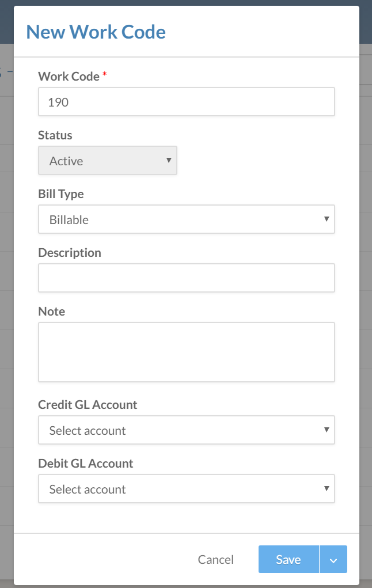Click the Description field label

click(70, 253)
